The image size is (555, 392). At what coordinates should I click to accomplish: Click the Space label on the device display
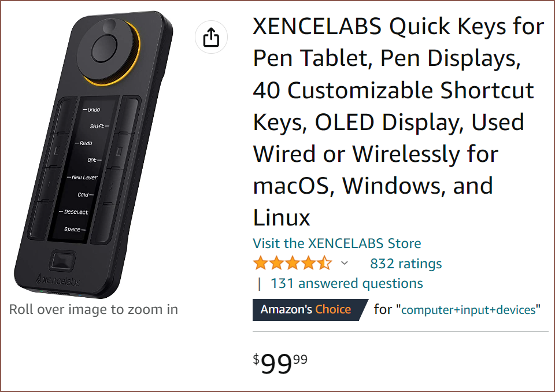(x=73, y=230)
